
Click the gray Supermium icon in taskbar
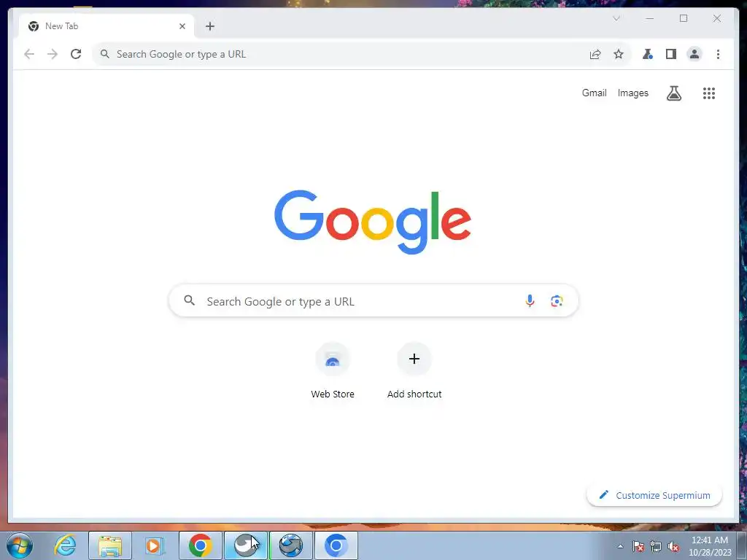(x=245, y=545)
